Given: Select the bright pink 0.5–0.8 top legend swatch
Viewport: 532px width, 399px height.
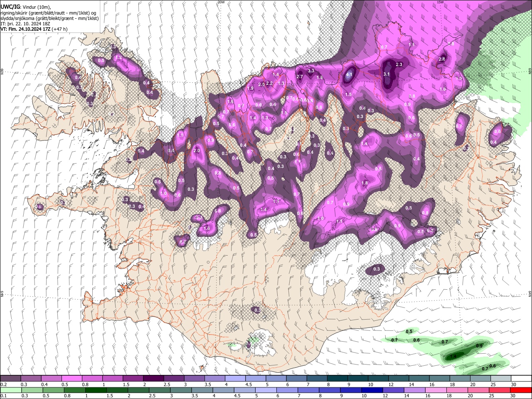Looking at the screenshot, I should tap(71, 379).
